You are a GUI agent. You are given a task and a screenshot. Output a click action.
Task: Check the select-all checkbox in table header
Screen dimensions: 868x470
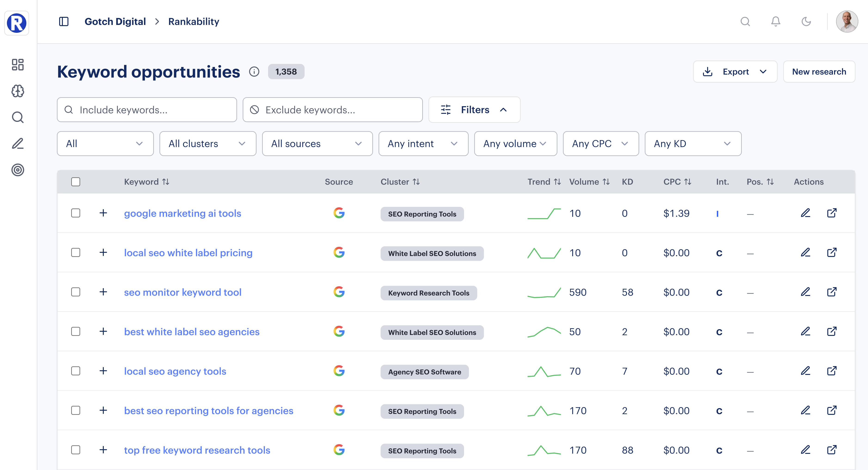76,181
